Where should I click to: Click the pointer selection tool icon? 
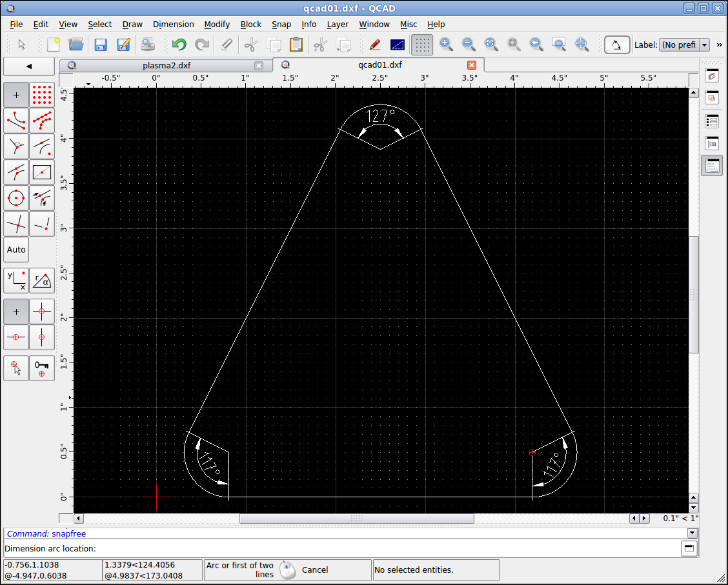tap(22, 45)
